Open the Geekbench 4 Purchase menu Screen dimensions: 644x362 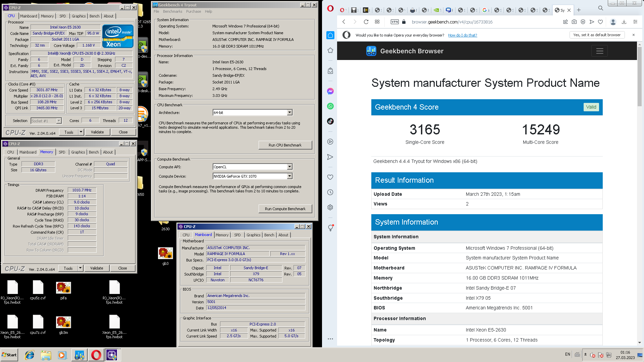click(x=194, y=11)
